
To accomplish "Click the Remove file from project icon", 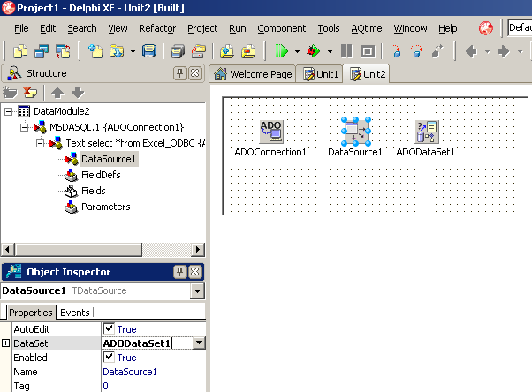I will [248, 51].
